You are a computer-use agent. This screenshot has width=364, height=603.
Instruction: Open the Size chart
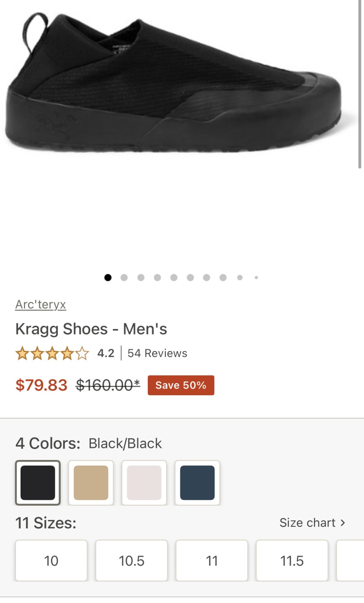[x=312, y=523]
